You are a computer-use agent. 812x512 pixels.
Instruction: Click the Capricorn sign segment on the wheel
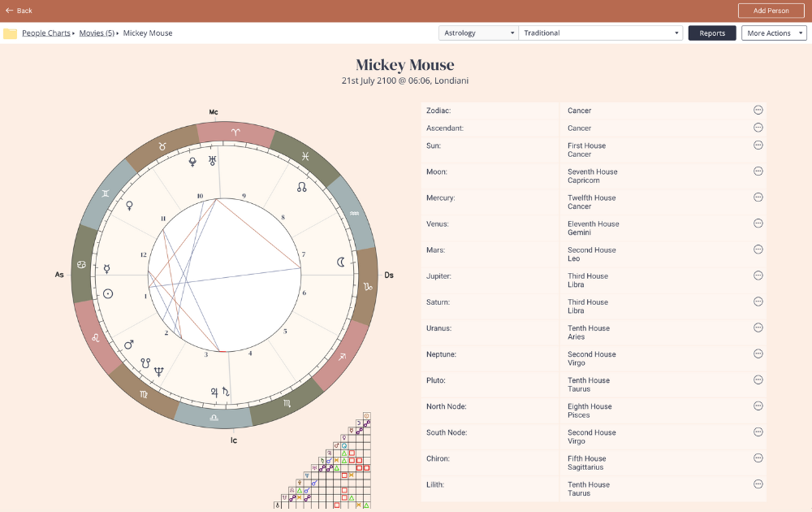click(x=368, y=286)
